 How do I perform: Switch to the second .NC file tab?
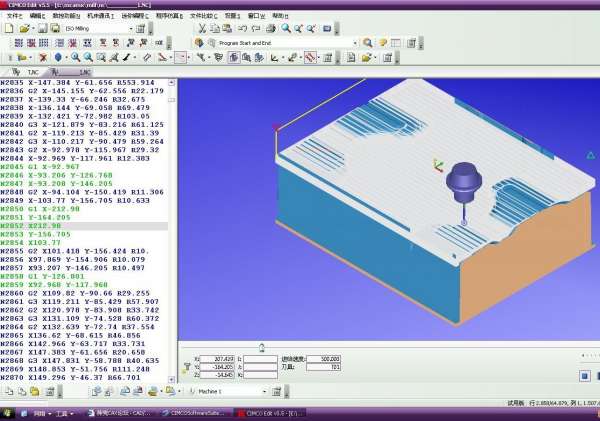point(71,72)
